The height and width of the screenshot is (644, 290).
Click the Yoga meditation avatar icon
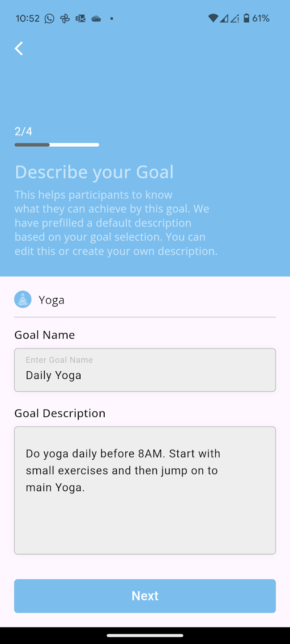coord(22,299)
